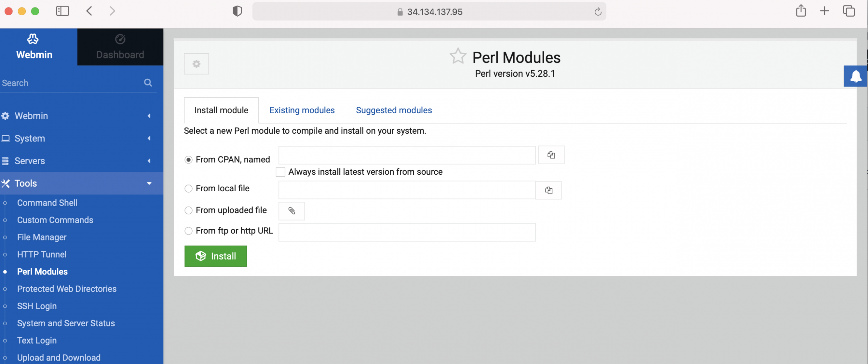Open Custom Commands from Tools
This screenshot has width=868, height=364.
click(55, 220)
